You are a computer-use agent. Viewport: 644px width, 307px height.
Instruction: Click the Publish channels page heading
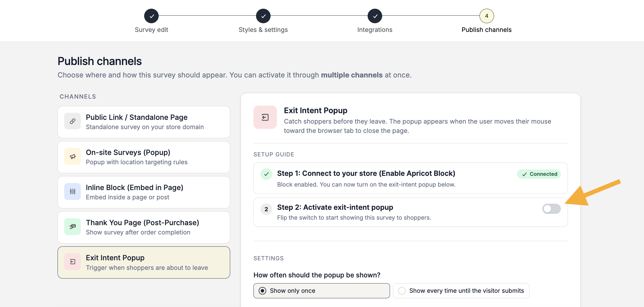point(100,61)
